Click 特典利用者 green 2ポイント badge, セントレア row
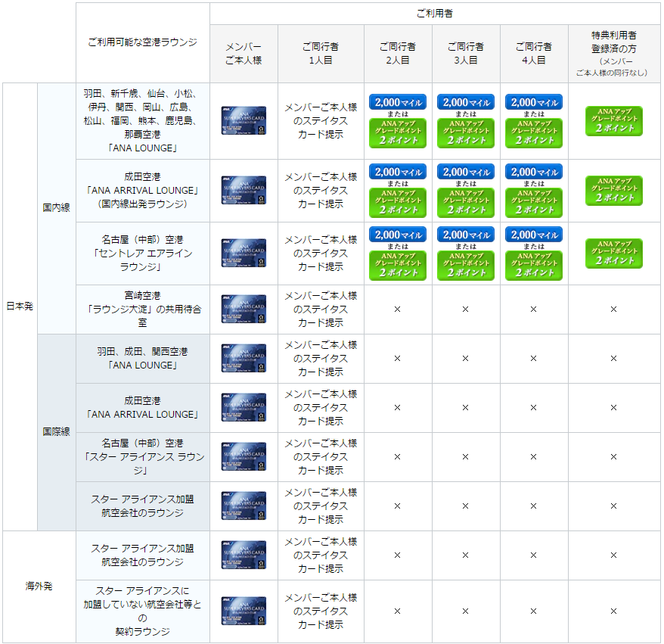Screen dimensions: 664x644 (x=614, y=254)
